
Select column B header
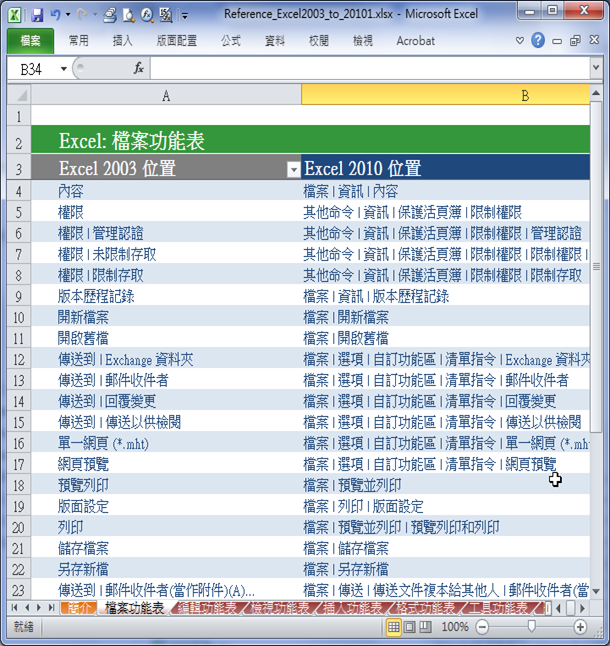coord(445,95)
